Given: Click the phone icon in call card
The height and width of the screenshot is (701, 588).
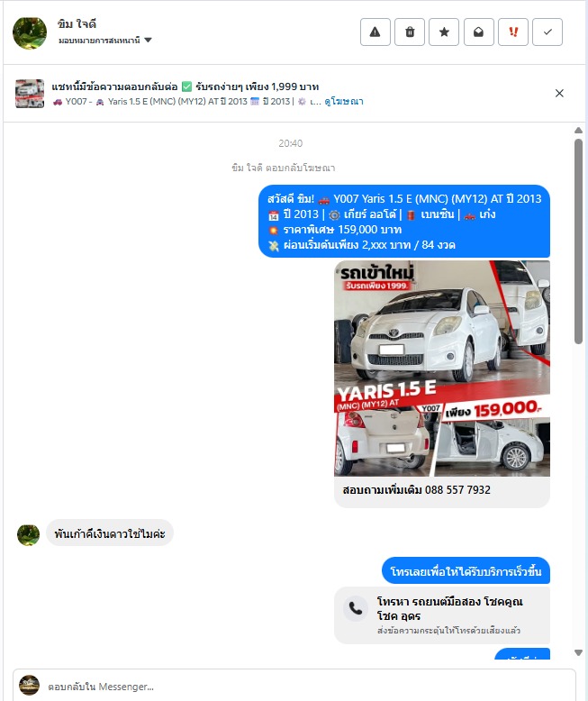Looking at the screenshot, I should pyautogui.click(x=356, y=608).
